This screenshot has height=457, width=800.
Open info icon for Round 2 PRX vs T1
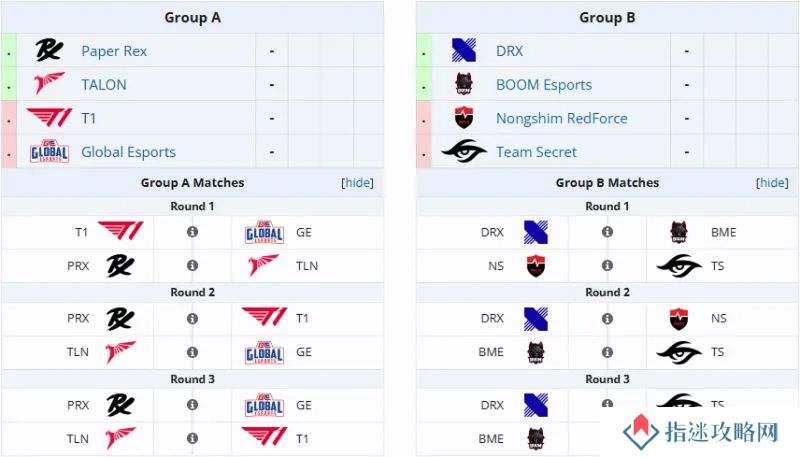(192, 319)
